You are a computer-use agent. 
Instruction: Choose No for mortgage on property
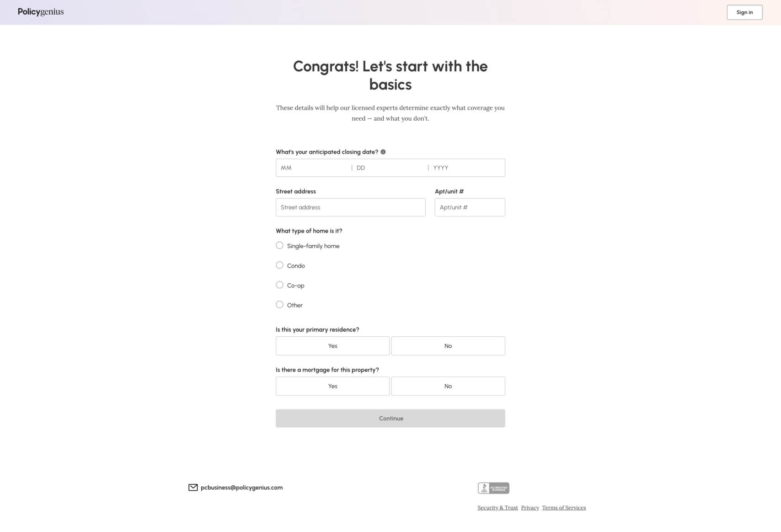pos(448,386)
